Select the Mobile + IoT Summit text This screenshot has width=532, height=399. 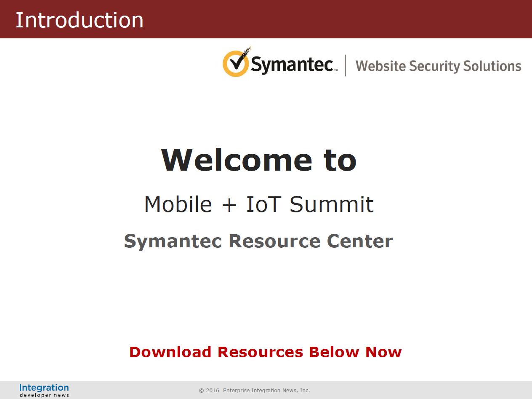pyautogui.click(x=259, y=204)
